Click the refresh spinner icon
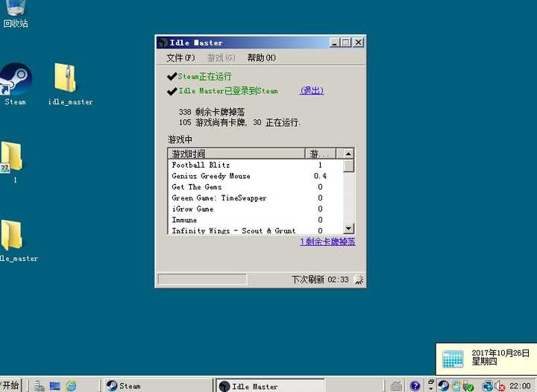This screenshot has width=537, height=392. 358,279
